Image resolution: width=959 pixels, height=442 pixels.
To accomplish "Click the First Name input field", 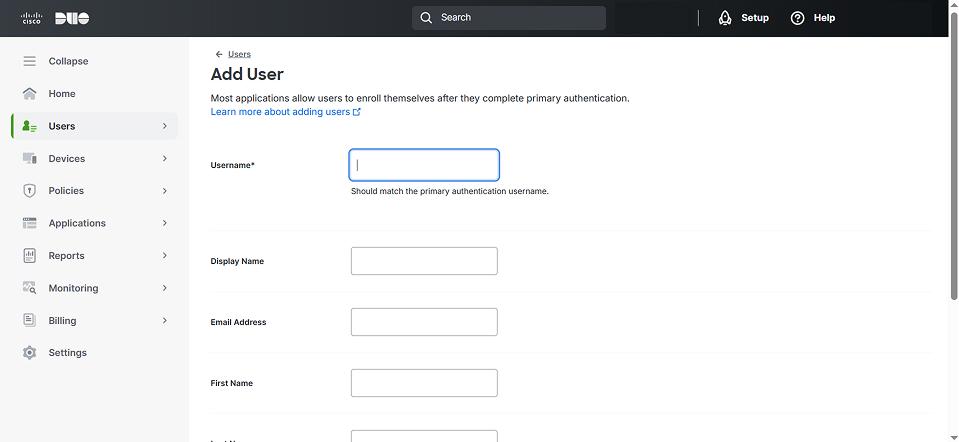I will pos(424,383).
